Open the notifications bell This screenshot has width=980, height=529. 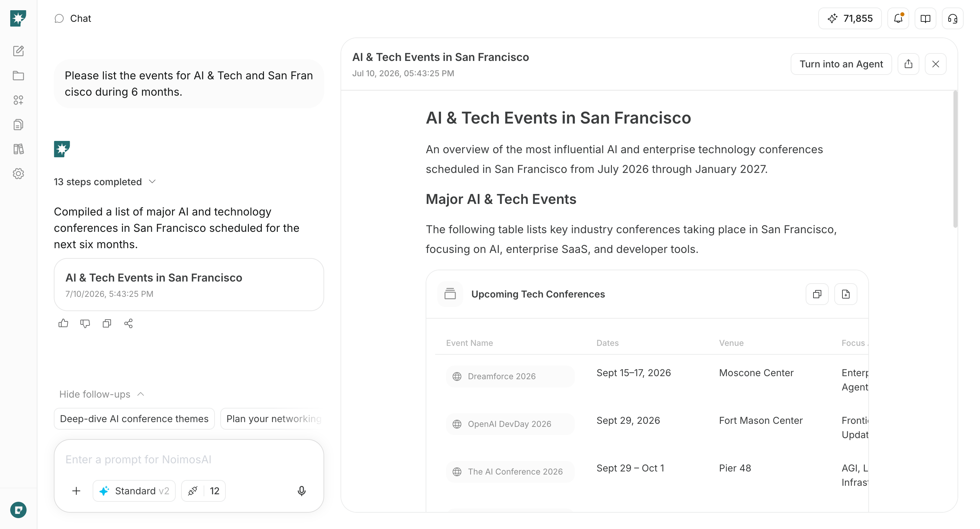(898, 18)
